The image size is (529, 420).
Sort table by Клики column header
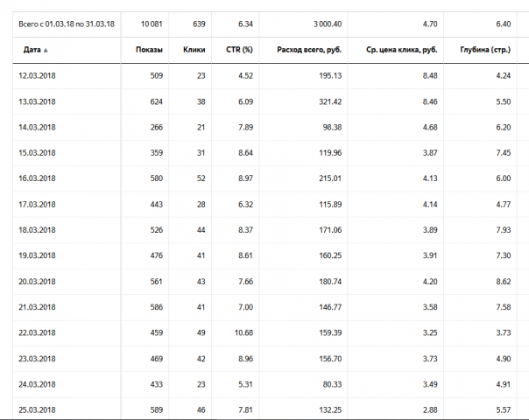(194, 50)
